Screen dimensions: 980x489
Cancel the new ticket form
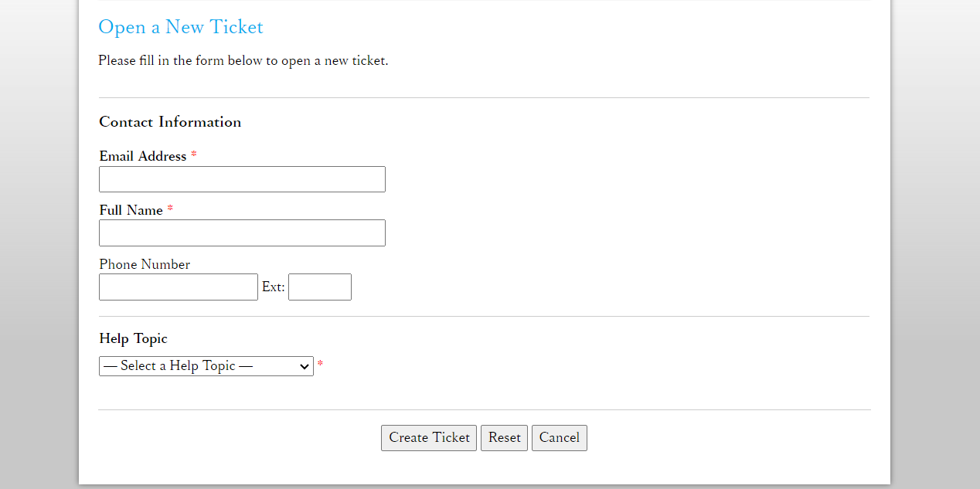click(x=560, y=438)
